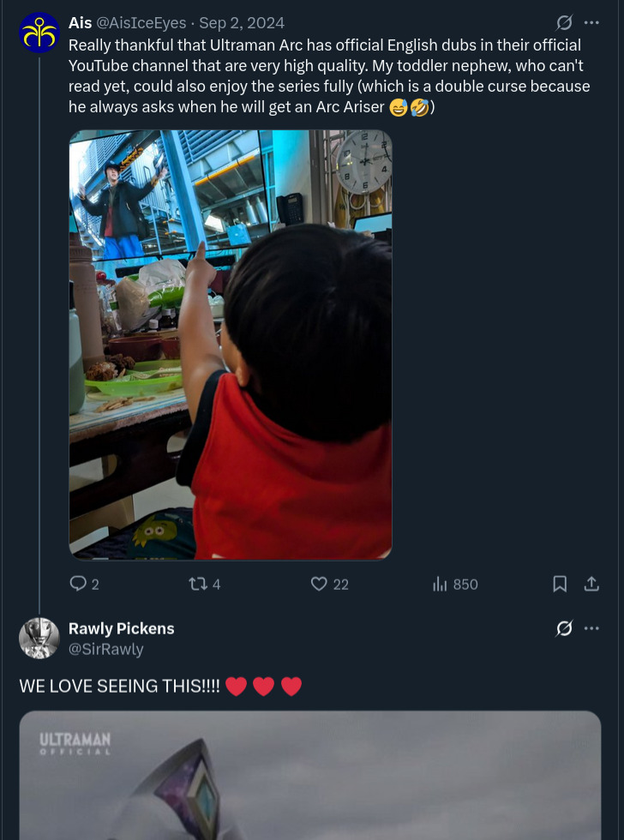The image size is (624, 840).
Task: Expand more options for Rawly Pickens tweet
Action: click(x=591, y=628)
